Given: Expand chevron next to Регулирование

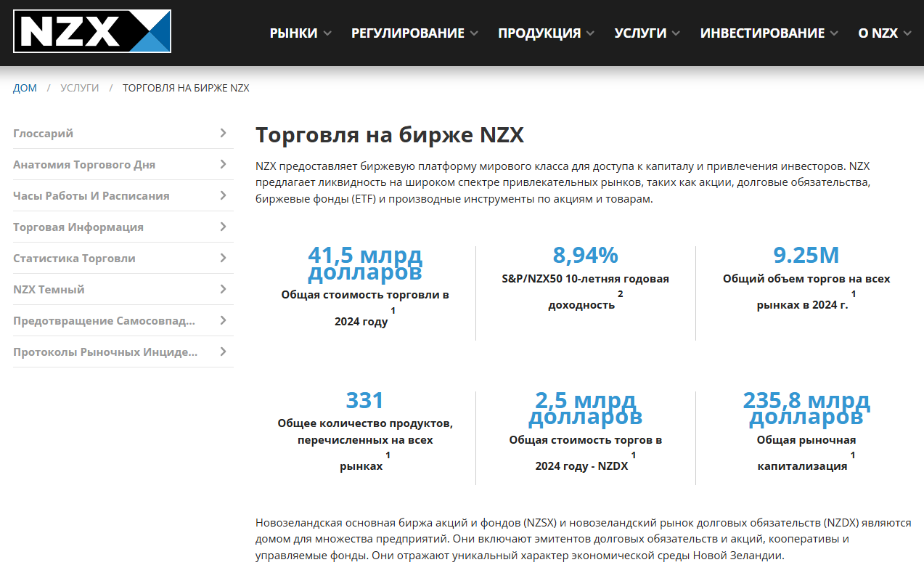Looking at the screenshot, I should 474,33.
